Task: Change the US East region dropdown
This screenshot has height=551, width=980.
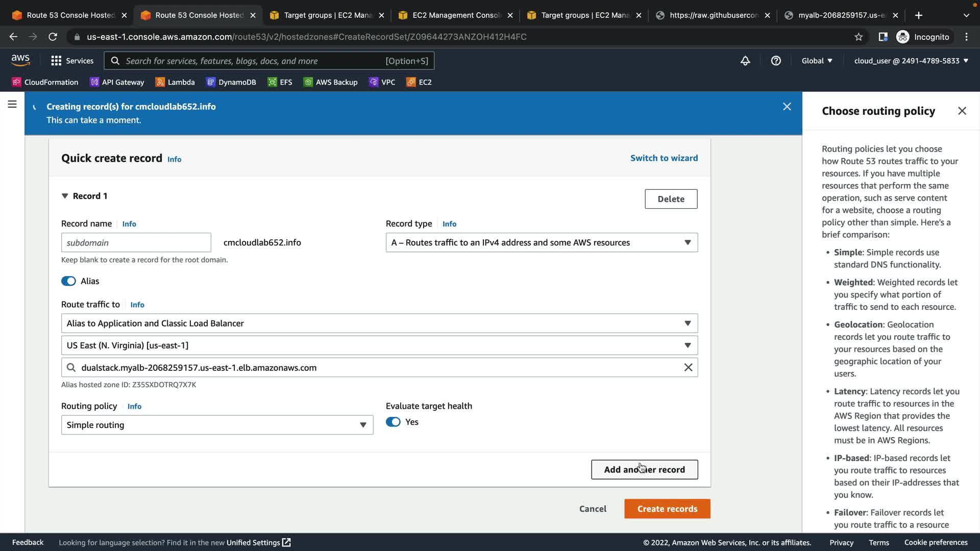Action: tap(379, 345)
